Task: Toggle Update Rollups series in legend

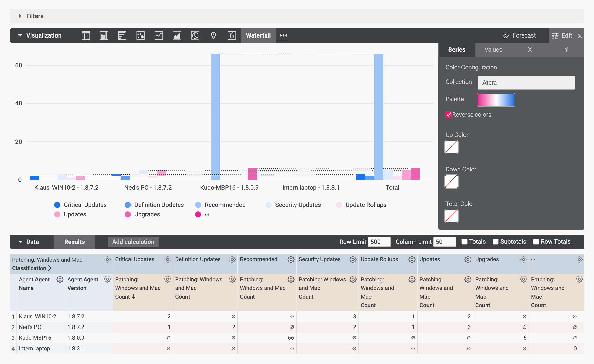Action: [x=361, y=205]
